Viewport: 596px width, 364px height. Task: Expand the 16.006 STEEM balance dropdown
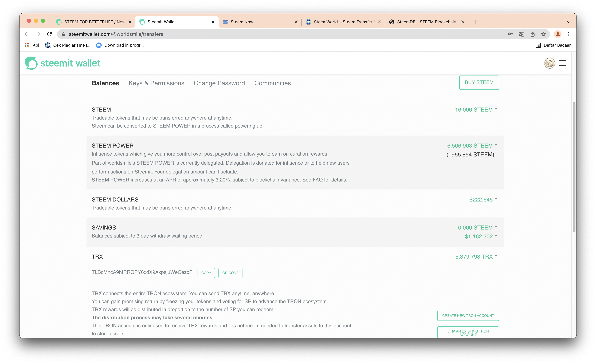[x=476, y=110]
